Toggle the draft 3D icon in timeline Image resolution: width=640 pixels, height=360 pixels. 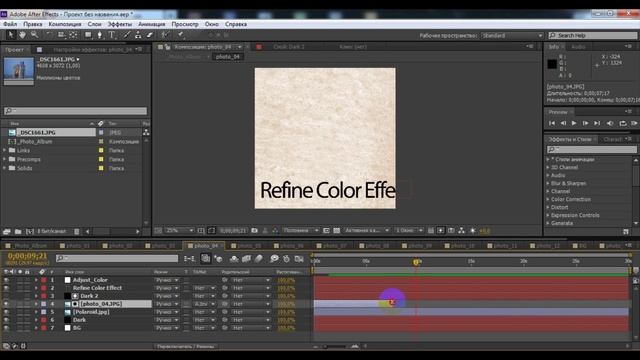point(218,259)
